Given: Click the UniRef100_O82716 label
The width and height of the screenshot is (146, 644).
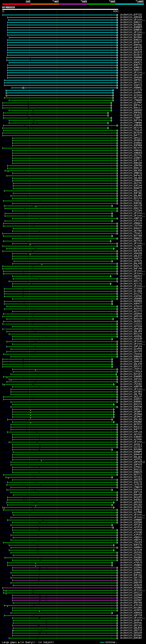Looking at the screenshot, I should pyautogui.click(x=131, y=580).
